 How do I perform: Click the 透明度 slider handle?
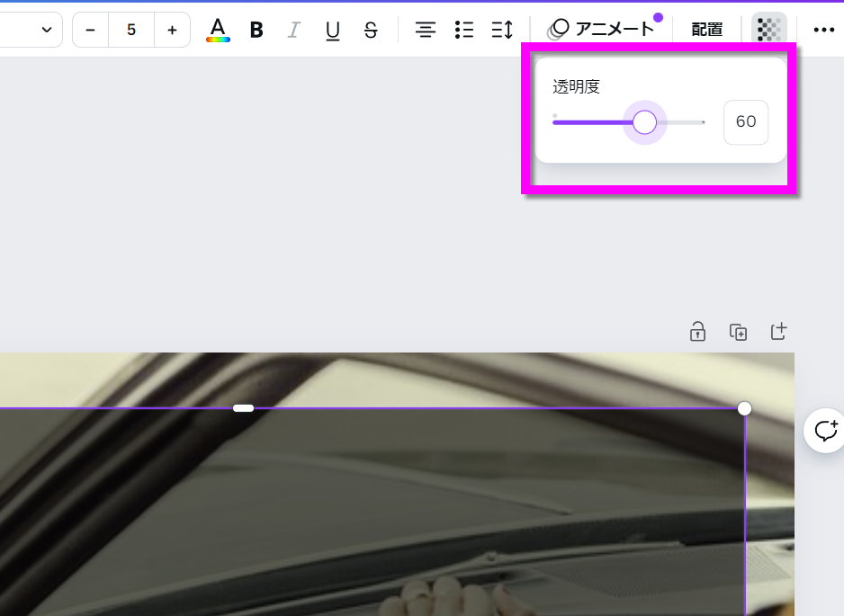point(644,122)
